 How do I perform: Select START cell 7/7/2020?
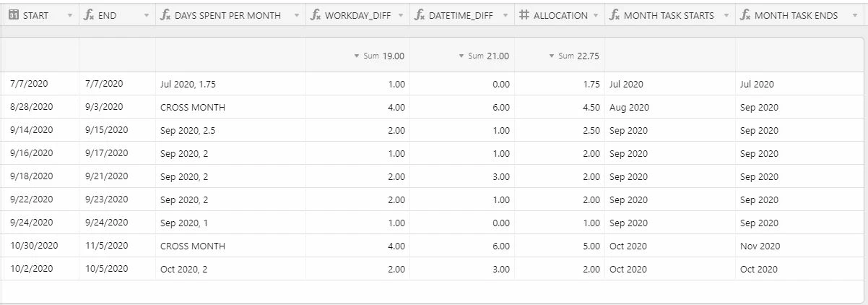(40, 84)
